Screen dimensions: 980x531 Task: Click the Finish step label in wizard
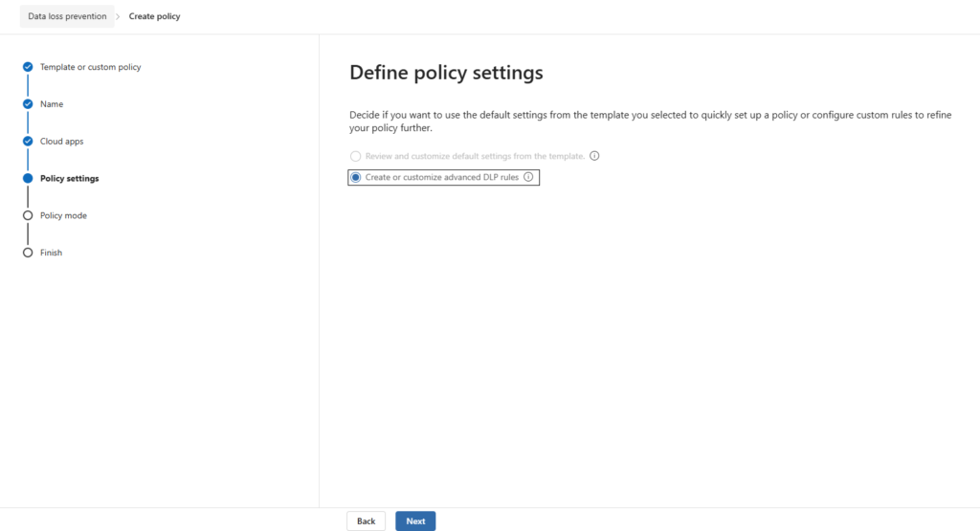[x=51, y=254]
